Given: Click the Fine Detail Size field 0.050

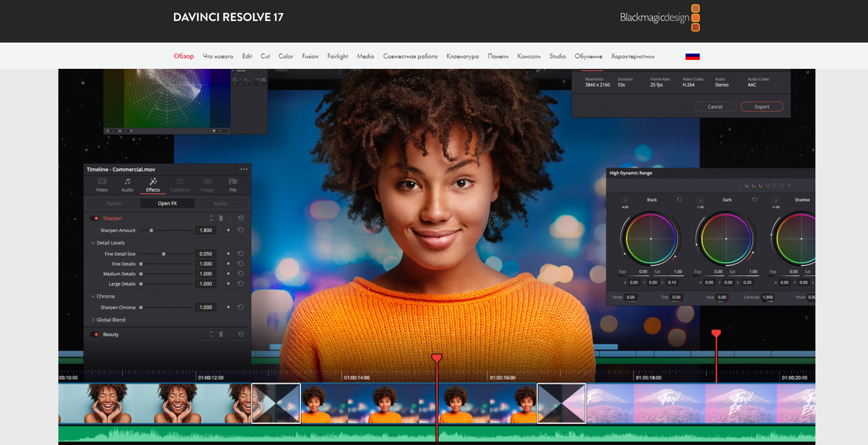Looking at the screenshot, I should click(206, 254).
